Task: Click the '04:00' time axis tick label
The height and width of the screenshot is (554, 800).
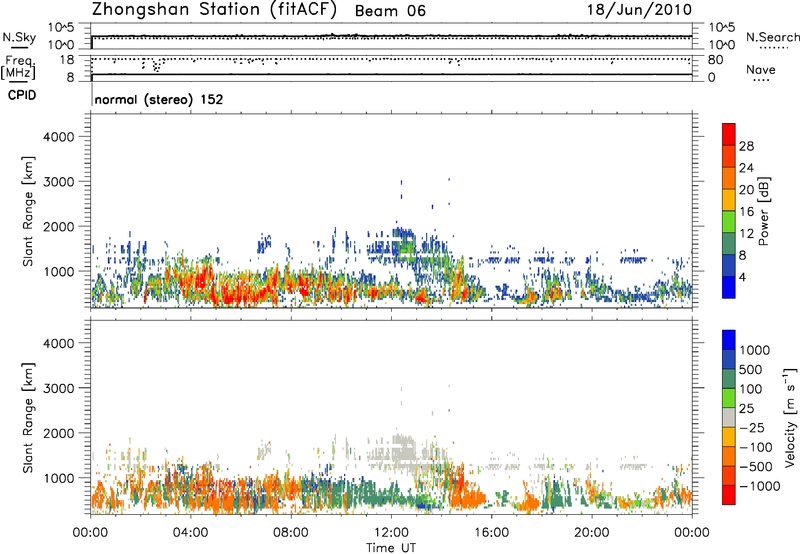Action: point(190,533)
